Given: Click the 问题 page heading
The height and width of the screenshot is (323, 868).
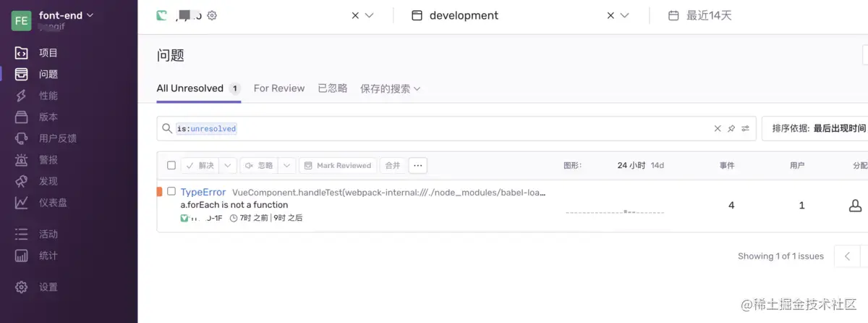Looking at the screenshot, I should pos(171,55).
